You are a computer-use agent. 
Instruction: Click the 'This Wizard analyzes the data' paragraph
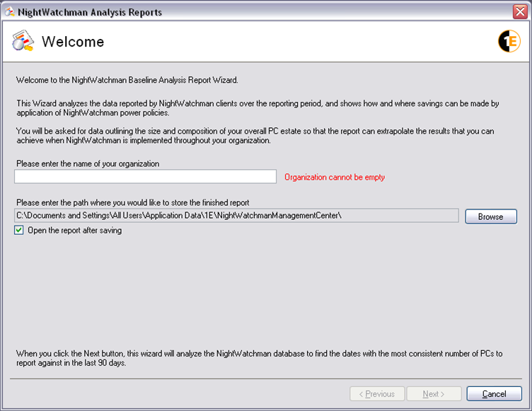(258, 108)
